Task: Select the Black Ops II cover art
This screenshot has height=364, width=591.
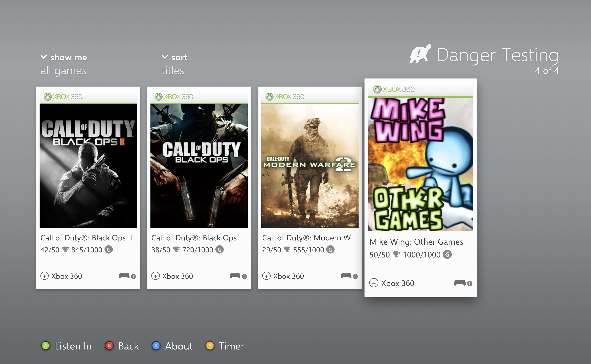Action: tap(88, 166)
